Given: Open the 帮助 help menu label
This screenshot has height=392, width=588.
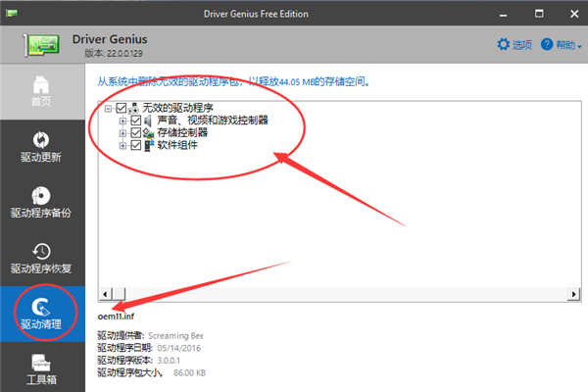Looking at the screenshot, I should (565, 45).
